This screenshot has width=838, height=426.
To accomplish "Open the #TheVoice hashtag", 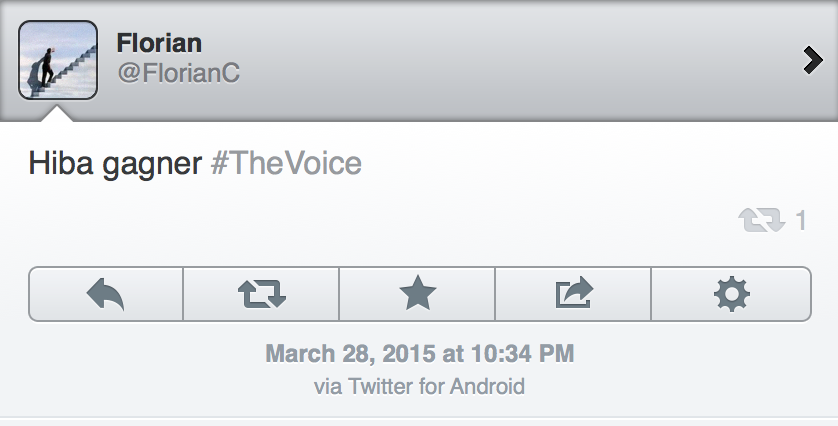I will (286, 164).
